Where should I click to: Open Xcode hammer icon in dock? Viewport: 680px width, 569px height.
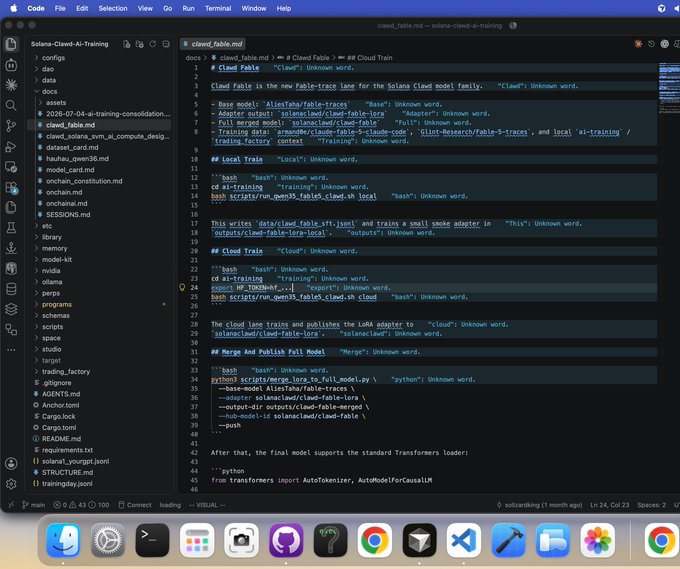508,540
